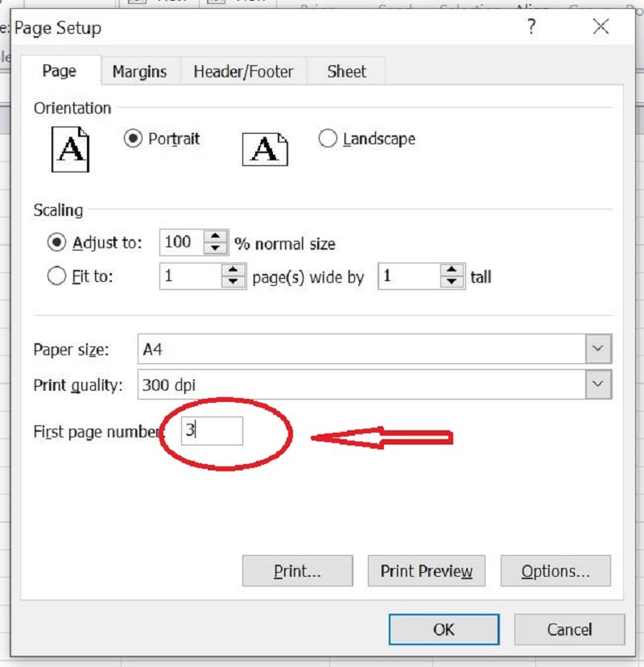The image size is (644, 667).
Task: Click the "First page number" label
Action: [x=97, y=432]
